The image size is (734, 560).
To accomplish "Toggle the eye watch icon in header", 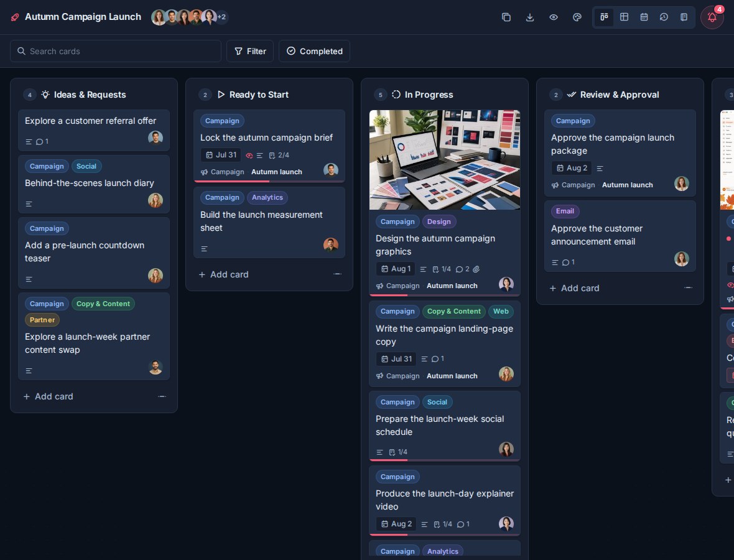I will (x=554, y=17).
